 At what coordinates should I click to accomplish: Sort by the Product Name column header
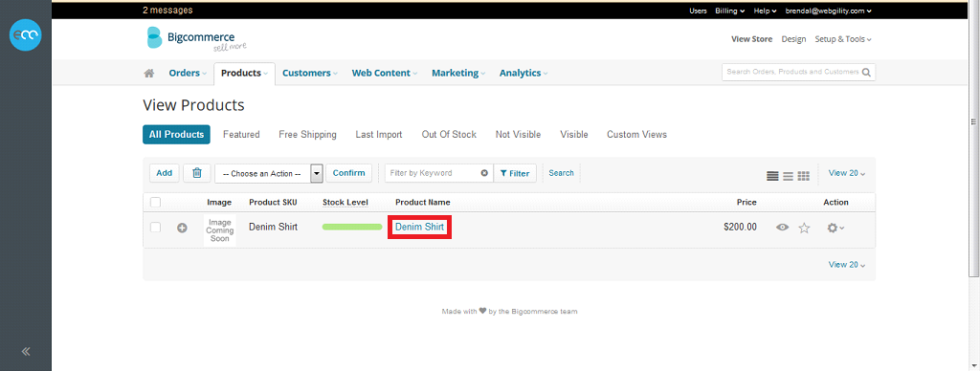pos(422,202)
